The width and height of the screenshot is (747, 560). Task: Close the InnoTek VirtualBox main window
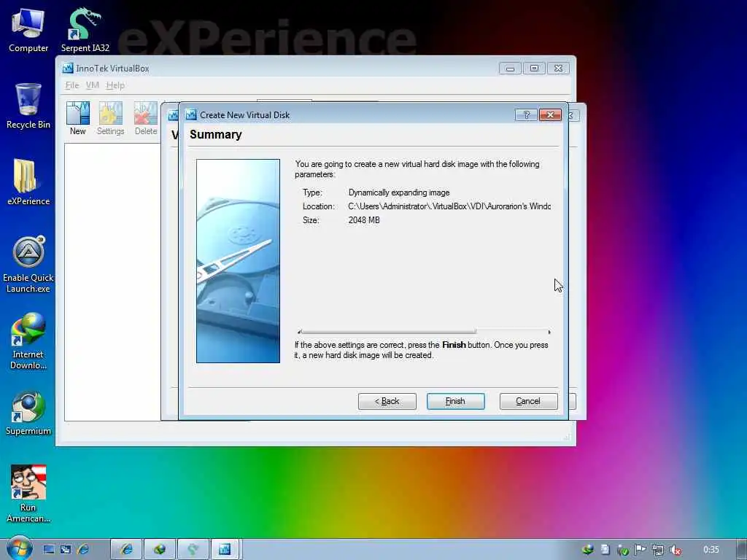tap(558, 69)
